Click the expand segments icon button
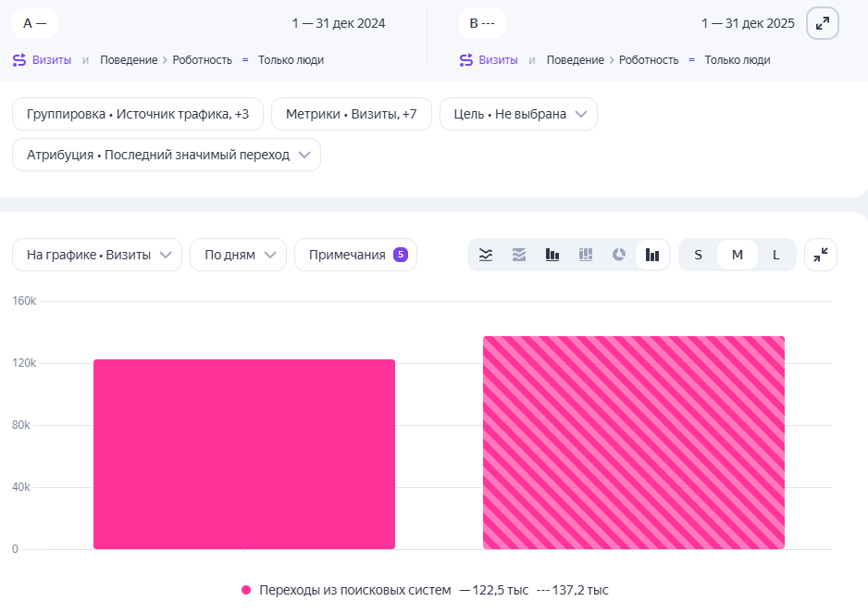Viewport: 868px width, 614px height. (822, 23)
